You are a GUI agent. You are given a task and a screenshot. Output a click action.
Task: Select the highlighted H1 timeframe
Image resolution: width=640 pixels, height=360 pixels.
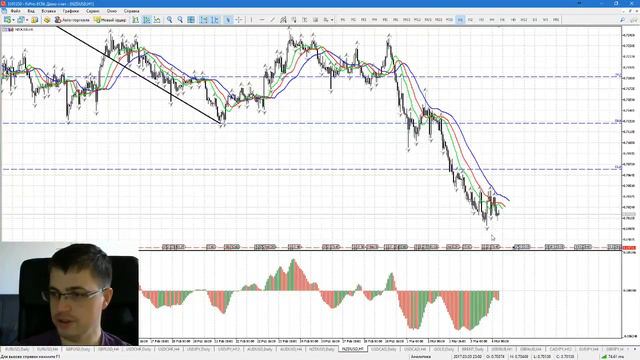[460, 20]
